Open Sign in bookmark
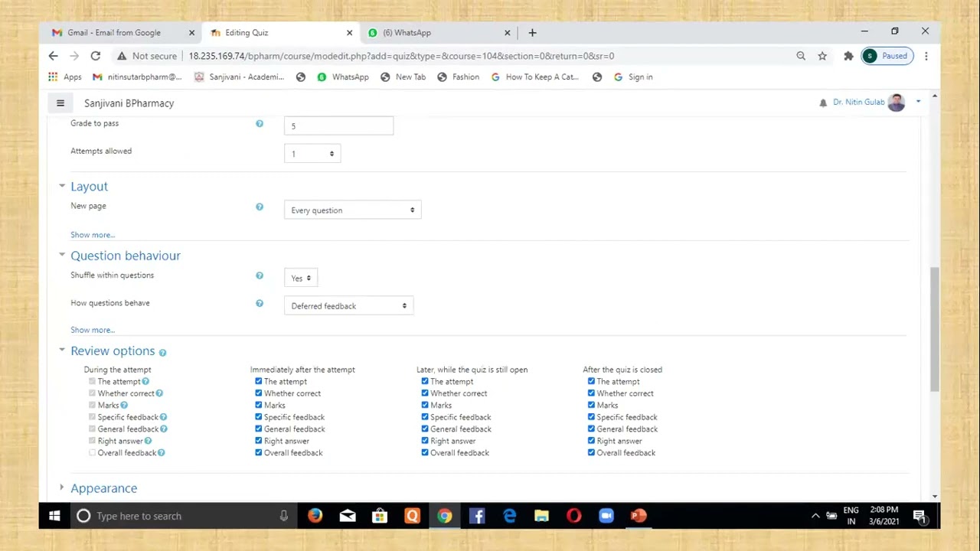 coord(633,77)
